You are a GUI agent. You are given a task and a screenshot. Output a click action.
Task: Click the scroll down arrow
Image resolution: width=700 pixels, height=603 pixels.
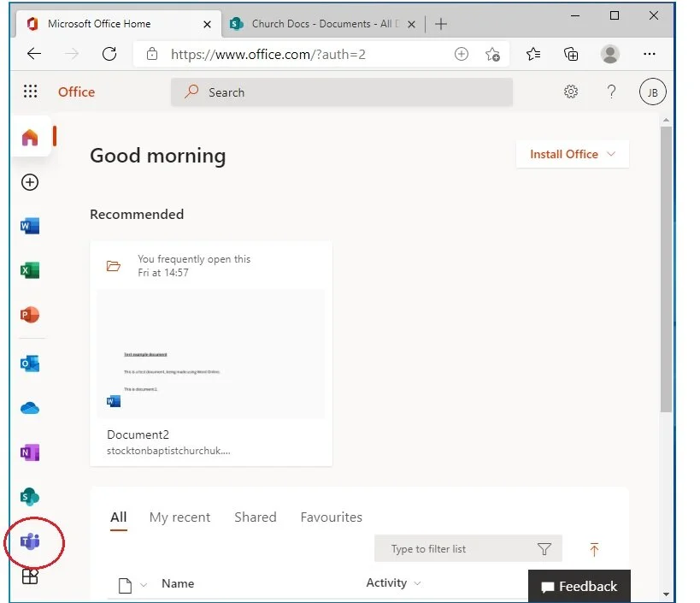tap(666, 594)
